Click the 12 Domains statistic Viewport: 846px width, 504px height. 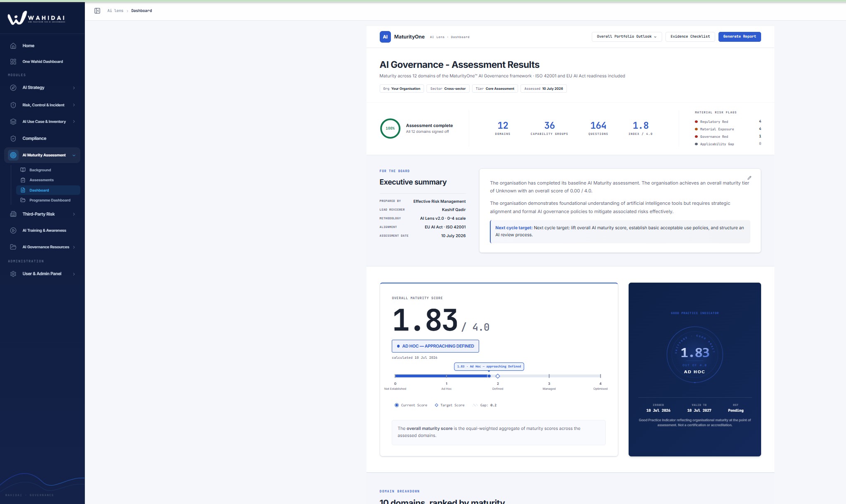pyautogui.click(x=502, y=128)
